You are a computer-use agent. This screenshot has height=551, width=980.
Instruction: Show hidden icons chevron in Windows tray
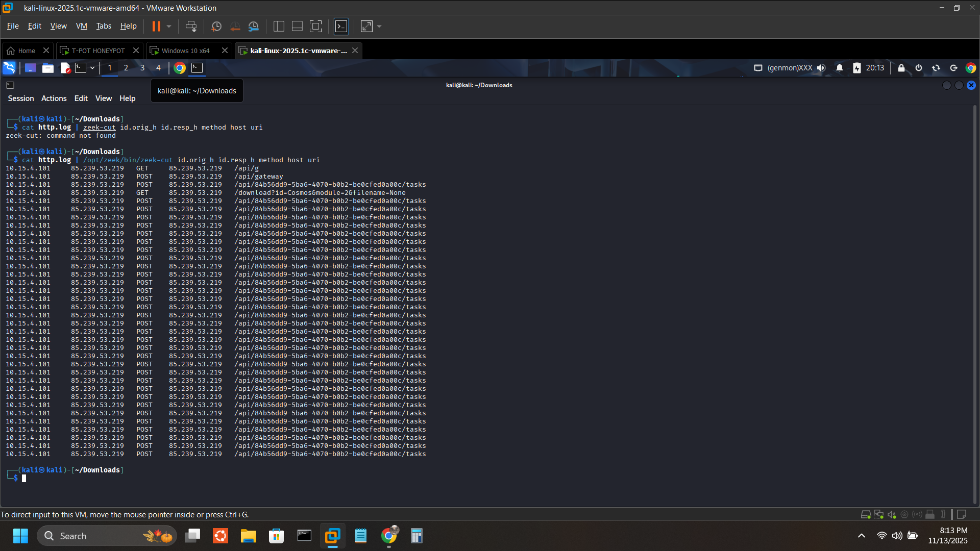click(x=862, y=536)
